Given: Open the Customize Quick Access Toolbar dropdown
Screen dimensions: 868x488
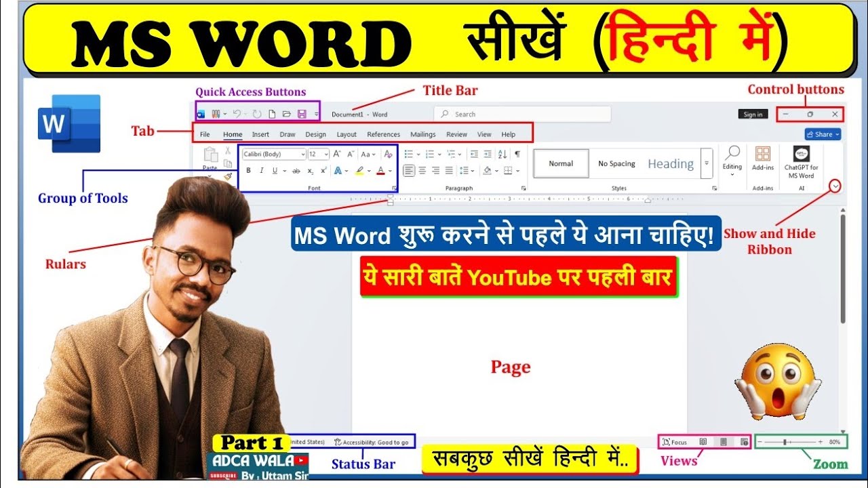Looking at the screenshot, I should [317, 114].
